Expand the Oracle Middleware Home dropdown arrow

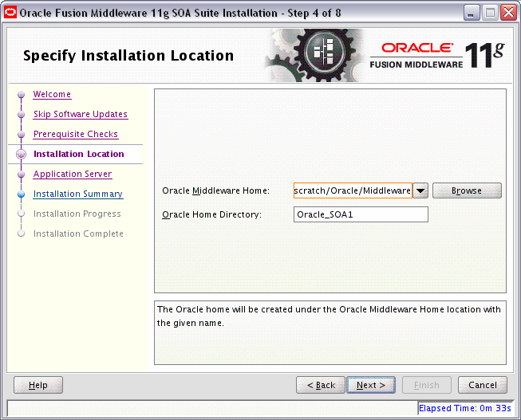click(x=420, y=190)
